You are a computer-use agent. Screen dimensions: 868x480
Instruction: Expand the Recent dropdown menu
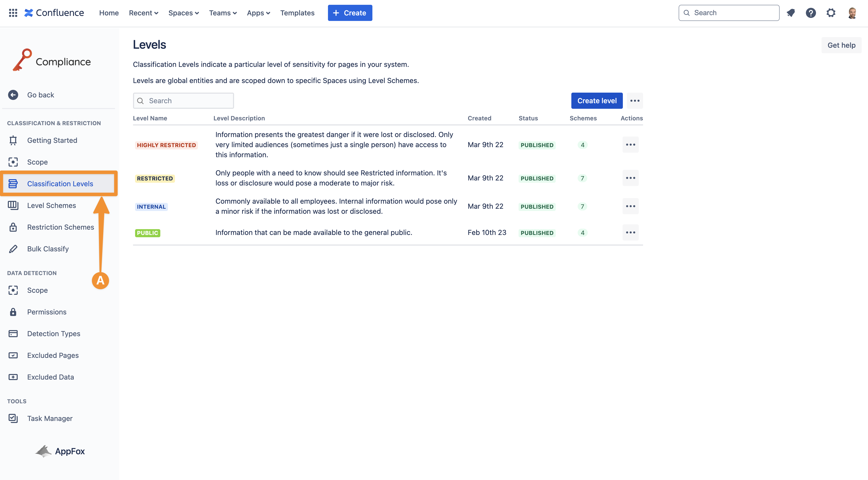click(x=143, y=13)
